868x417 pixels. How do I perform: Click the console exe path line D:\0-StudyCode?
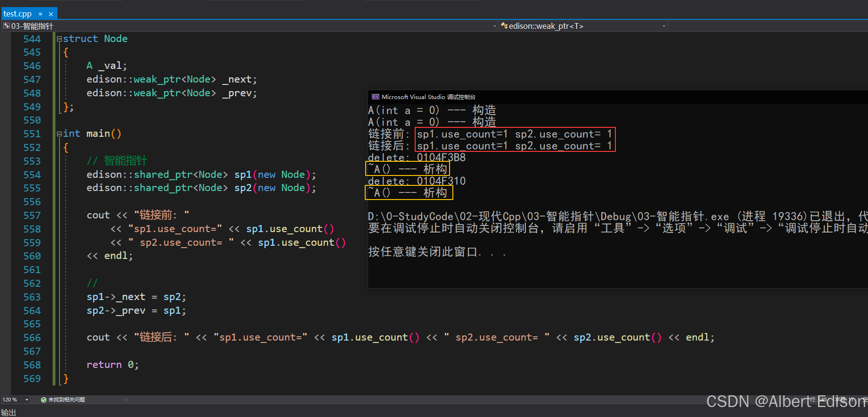click(618, 217)
